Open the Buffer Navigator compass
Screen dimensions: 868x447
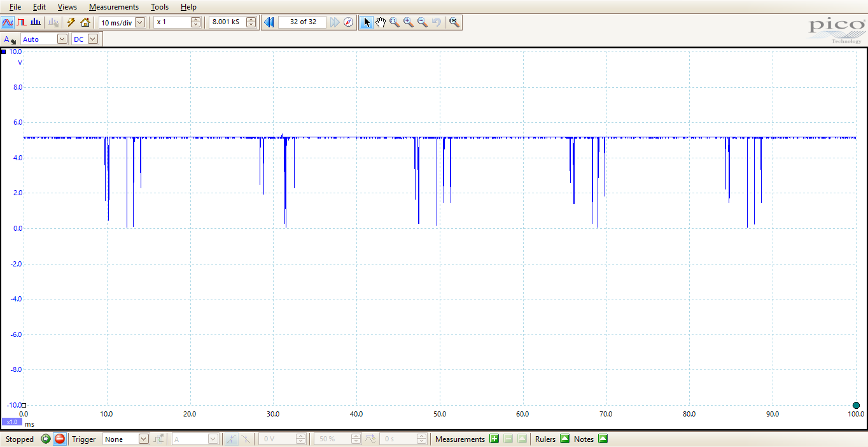click(x=349, y=22)
